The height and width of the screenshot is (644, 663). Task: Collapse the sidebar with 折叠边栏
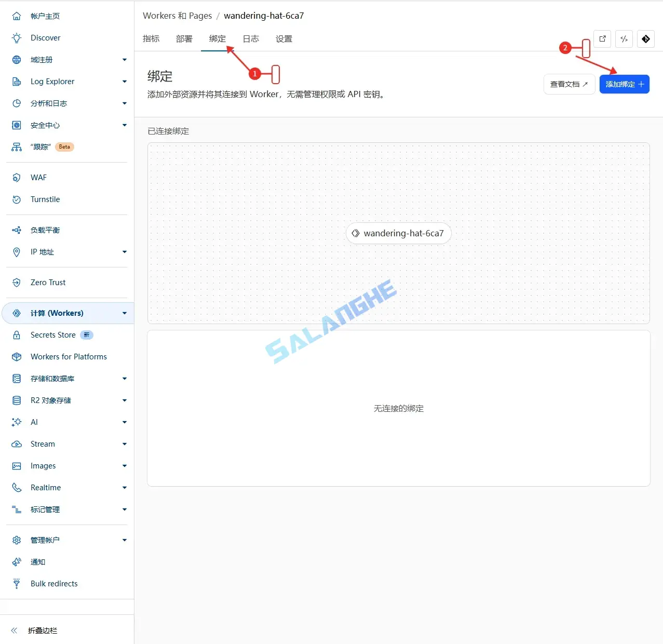tap(42, 630)
